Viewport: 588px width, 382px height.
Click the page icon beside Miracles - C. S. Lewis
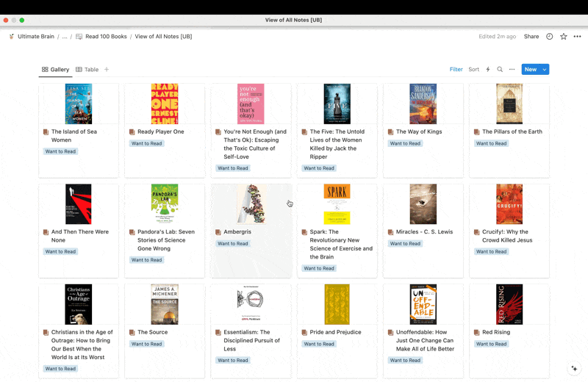(x=391, y=232)
